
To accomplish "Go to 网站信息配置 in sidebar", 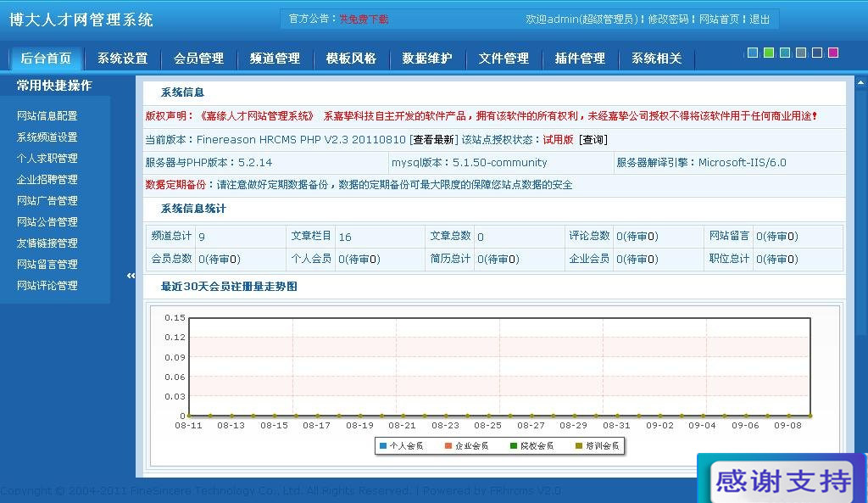I will 47,115.
